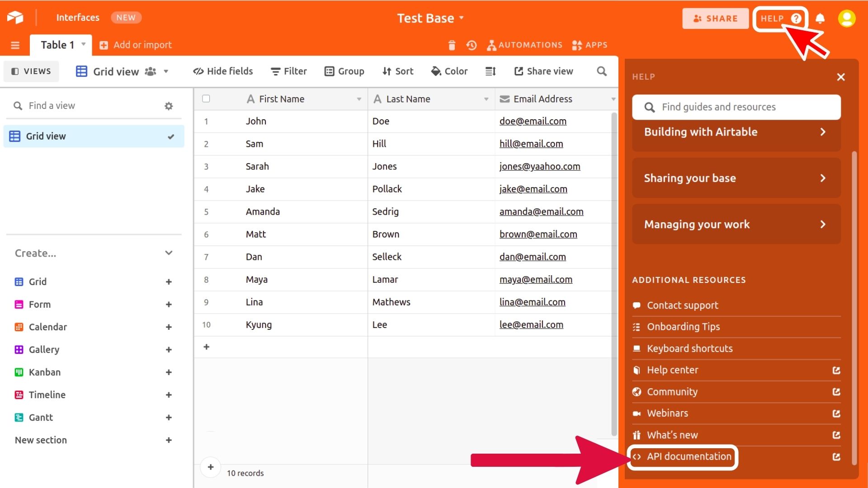
Task: Click the search magnifier in the view toolbar
Action: click(x=601, y=71)
